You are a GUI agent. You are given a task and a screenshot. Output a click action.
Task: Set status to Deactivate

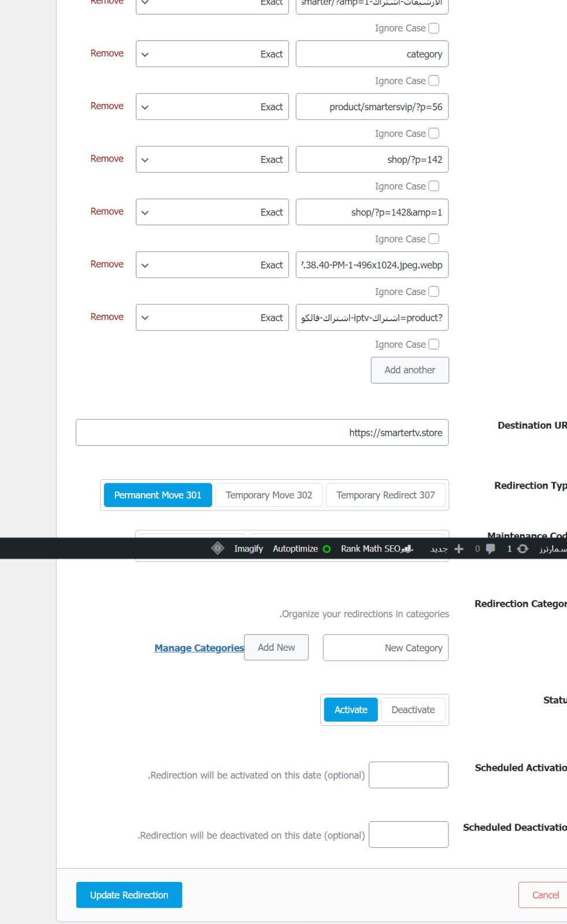[x=413, y=710]
